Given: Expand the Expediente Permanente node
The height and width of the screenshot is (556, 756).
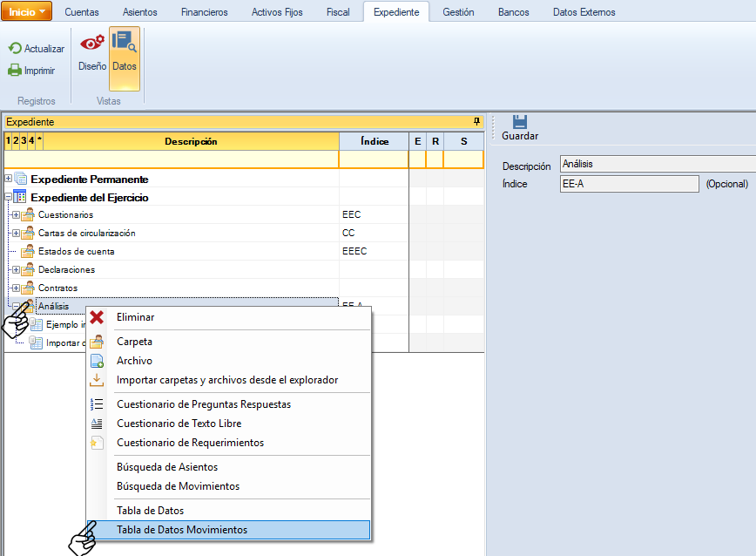Looking at the screenshot, I should [9, 179].
